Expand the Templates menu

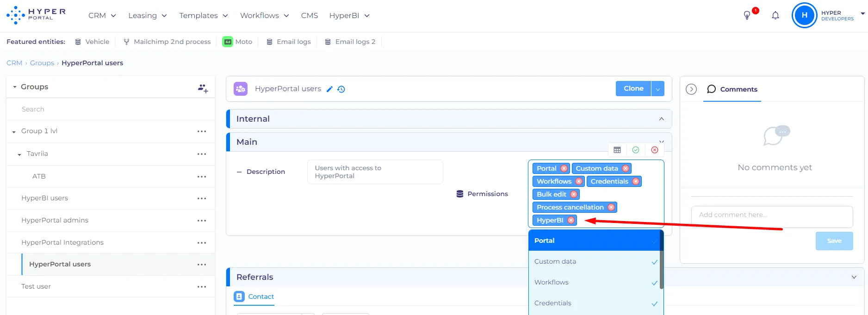pos(204,16)
